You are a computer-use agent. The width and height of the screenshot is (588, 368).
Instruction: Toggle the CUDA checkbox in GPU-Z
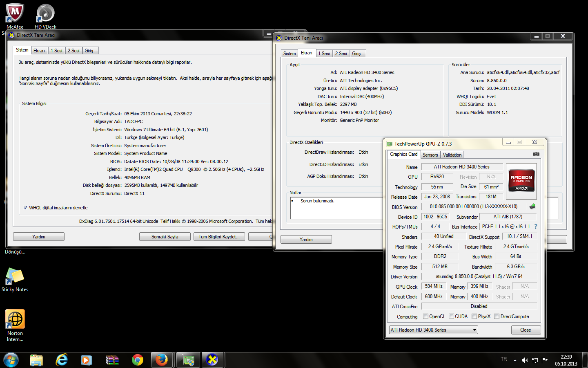(x=452, y=316)
